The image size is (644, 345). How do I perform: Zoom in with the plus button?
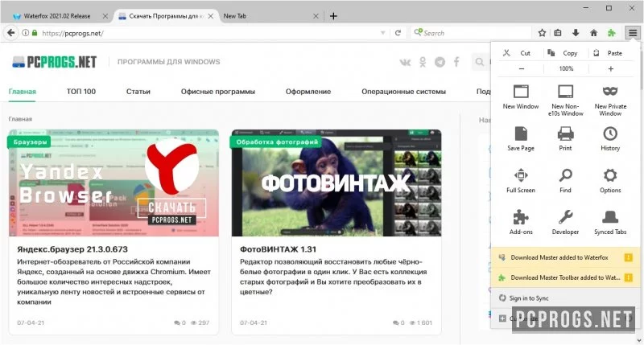click(x=611, y=68)
